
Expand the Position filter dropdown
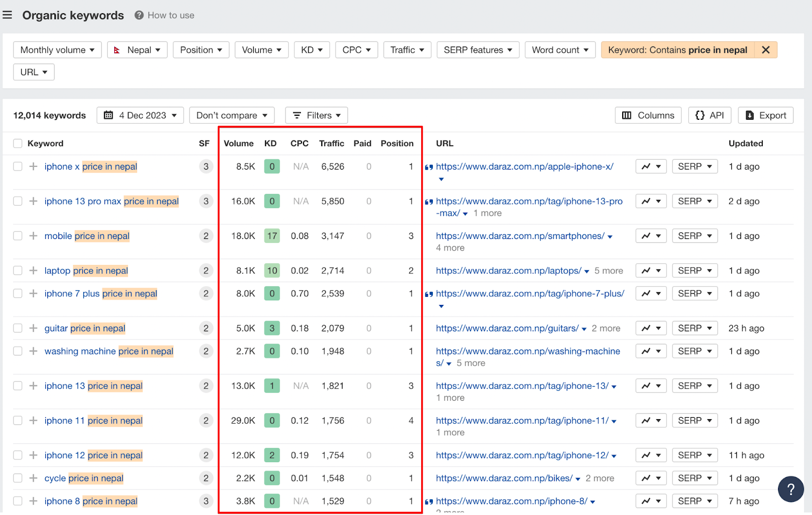pyautogui.click(x=201, y=50)
